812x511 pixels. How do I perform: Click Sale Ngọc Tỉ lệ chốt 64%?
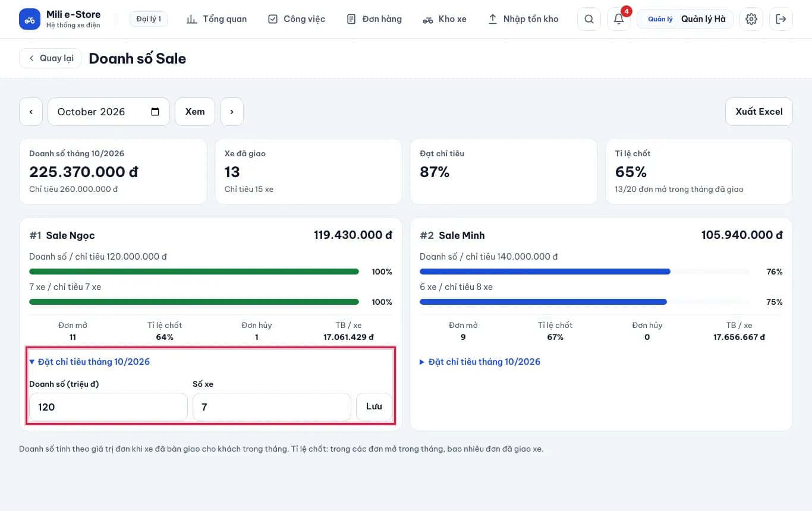165,337
